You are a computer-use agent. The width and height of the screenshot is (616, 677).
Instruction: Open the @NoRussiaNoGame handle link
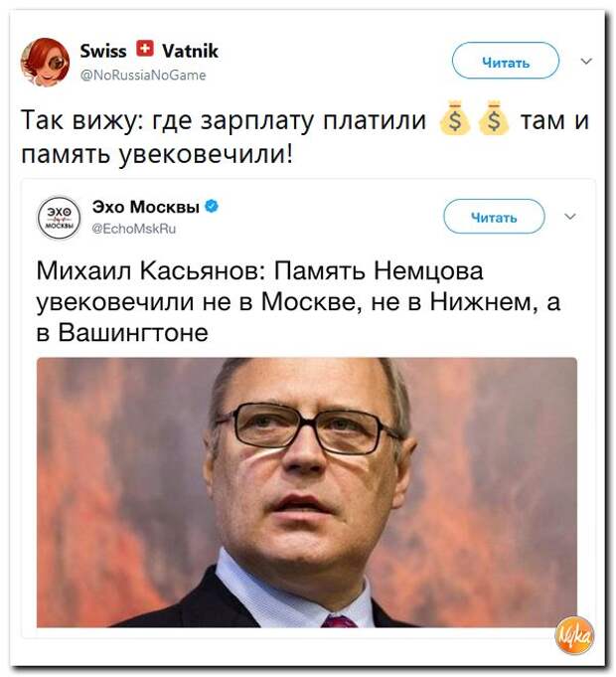point(143,76)
